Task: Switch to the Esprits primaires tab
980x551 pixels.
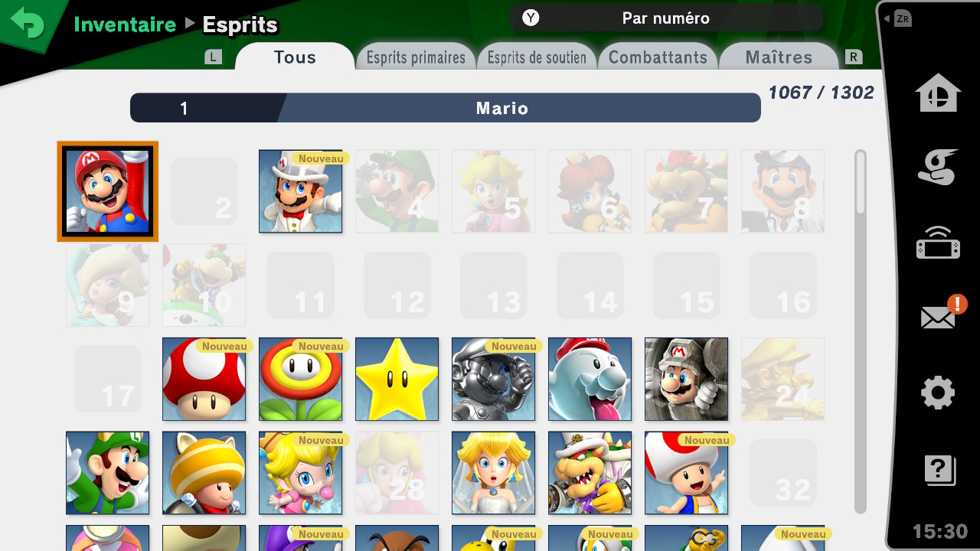Action: point(416,57)
